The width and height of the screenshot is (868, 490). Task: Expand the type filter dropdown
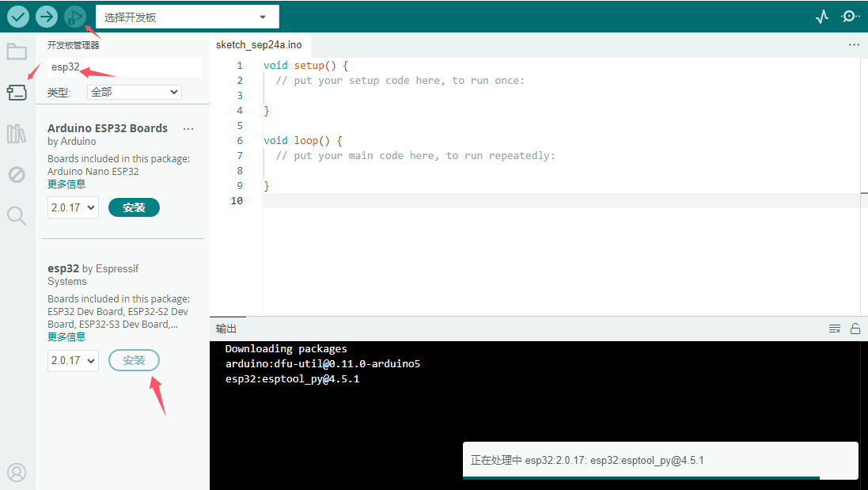click(x=134, y=93)
